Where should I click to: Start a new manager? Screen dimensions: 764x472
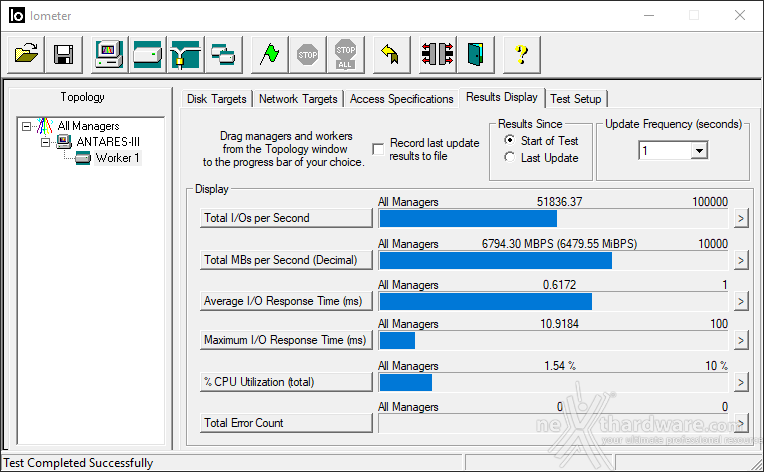[x=109, y=54]
